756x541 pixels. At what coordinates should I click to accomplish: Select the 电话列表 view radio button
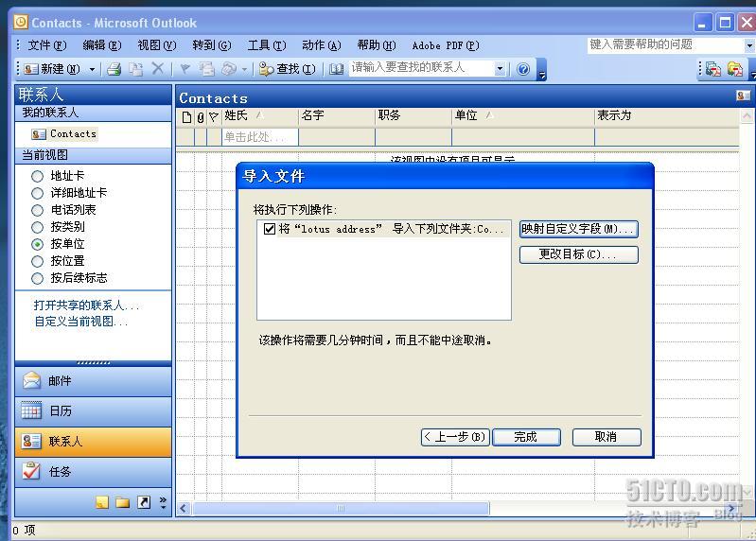point(37,210)
